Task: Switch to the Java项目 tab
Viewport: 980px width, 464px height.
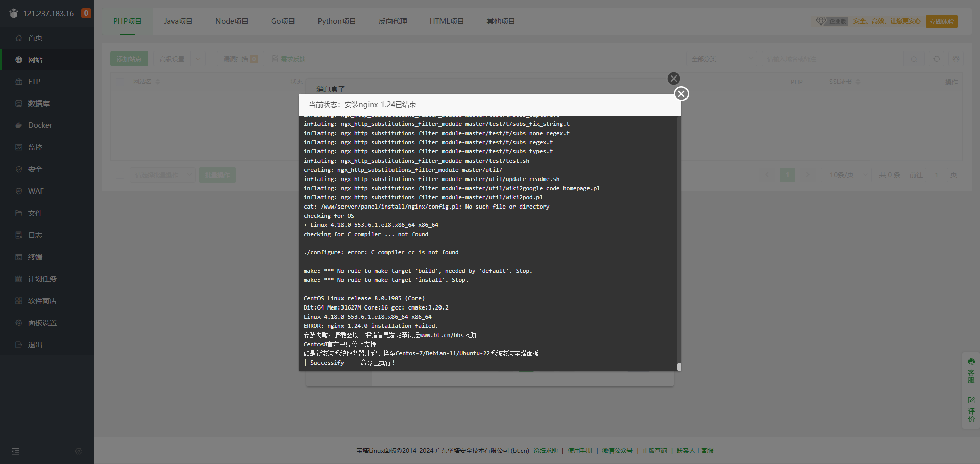Action: 178,21
